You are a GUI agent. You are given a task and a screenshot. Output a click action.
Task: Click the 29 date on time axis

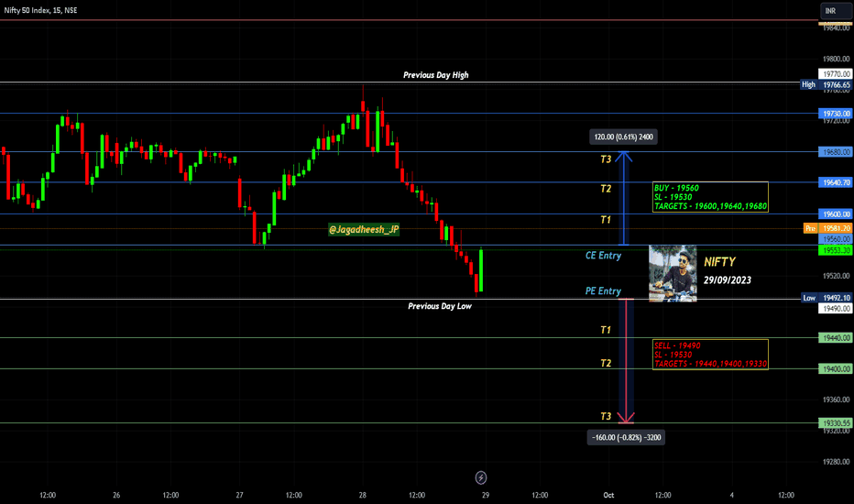(x=486, y=495)
